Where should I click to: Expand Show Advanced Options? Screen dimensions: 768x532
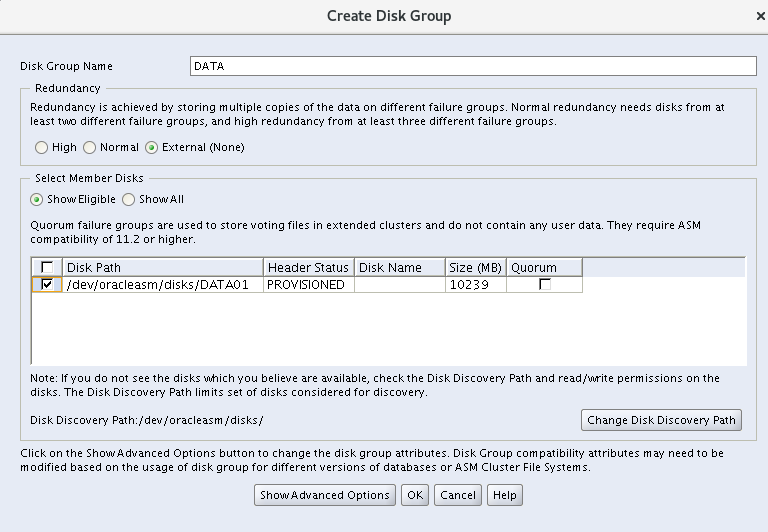click(x=325, y=495)
